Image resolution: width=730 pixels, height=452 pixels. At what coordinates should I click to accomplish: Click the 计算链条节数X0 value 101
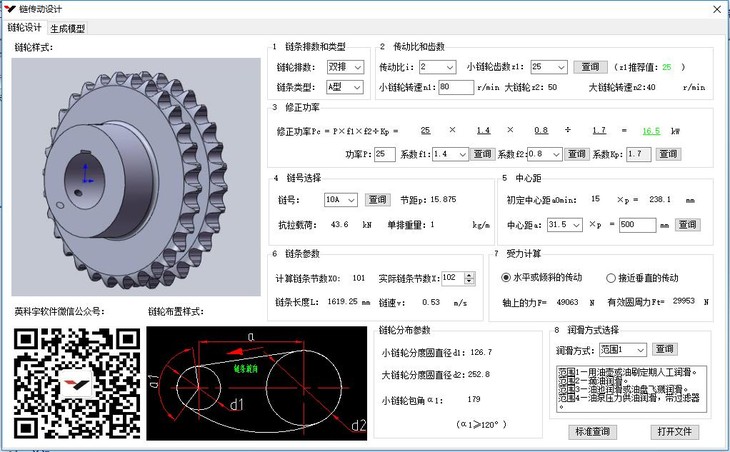(x=358, y=278)
